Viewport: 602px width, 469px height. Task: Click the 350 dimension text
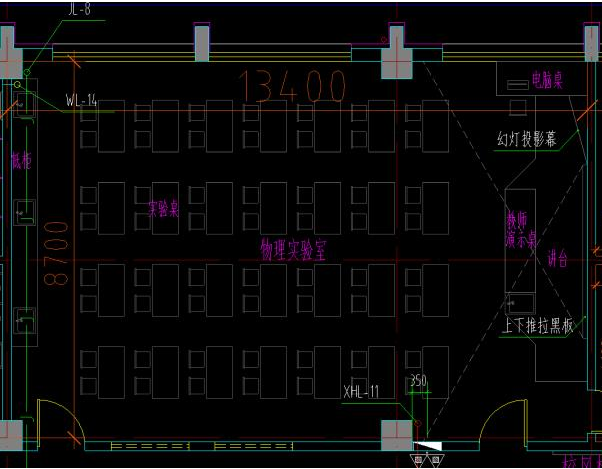point(418,381)
